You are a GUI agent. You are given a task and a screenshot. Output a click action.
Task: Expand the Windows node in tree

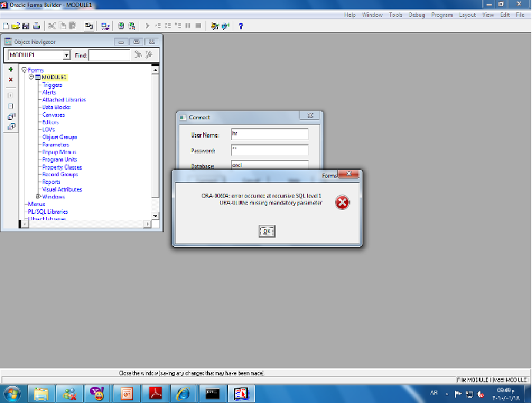pyautogui.click(x=38, y=197)
